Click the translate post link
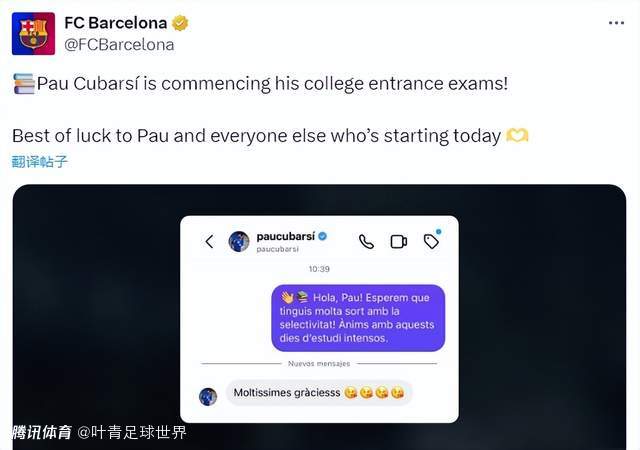640x450 pixels. click(40, 162)
